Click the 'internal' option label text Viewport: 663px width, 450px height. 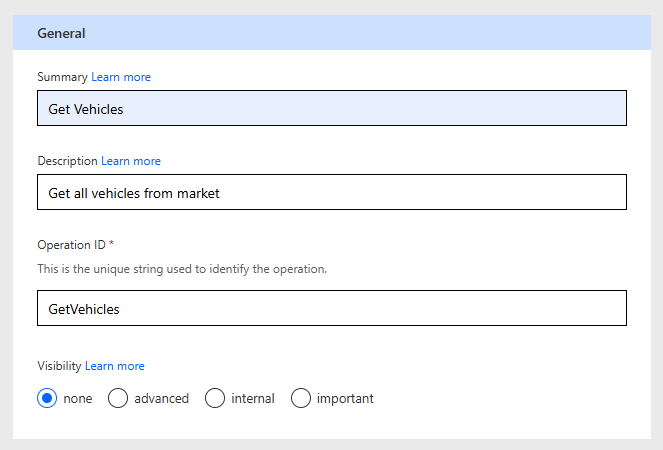(x=252, y=399)
